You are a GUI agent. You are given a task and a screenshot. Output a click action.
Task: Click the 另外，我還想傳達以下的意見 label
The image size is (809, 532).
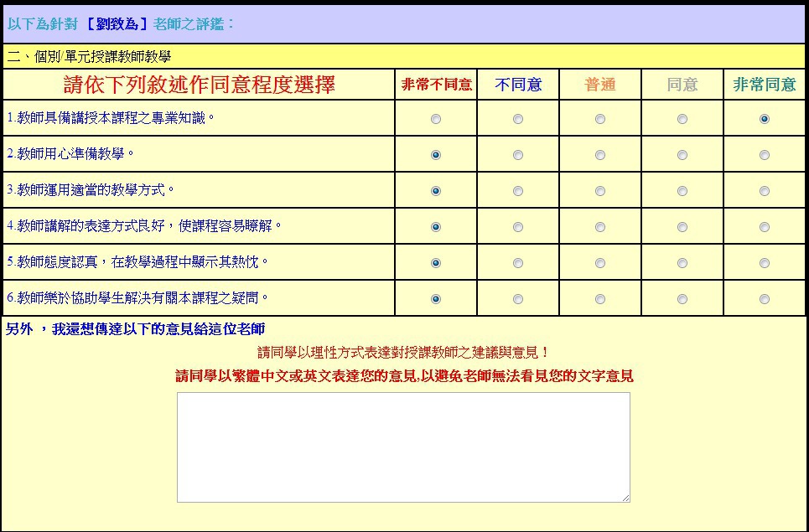pos(135,329)
